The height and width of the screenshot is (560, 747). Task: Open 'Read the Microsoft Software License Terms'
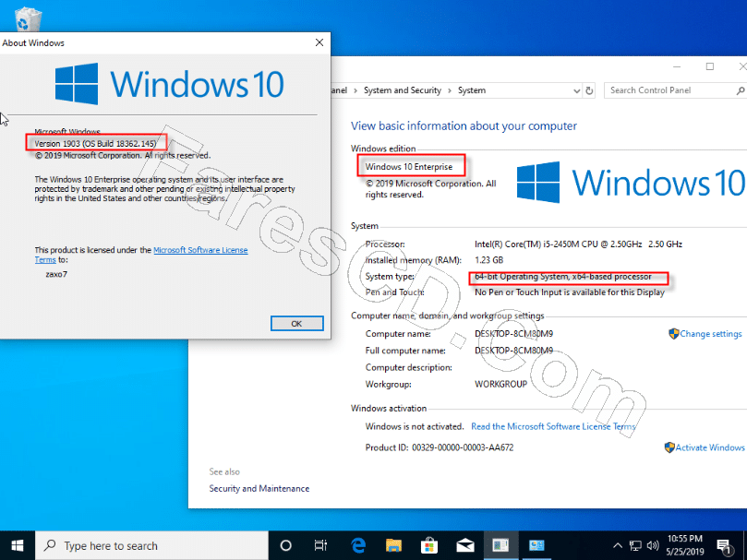553,426
